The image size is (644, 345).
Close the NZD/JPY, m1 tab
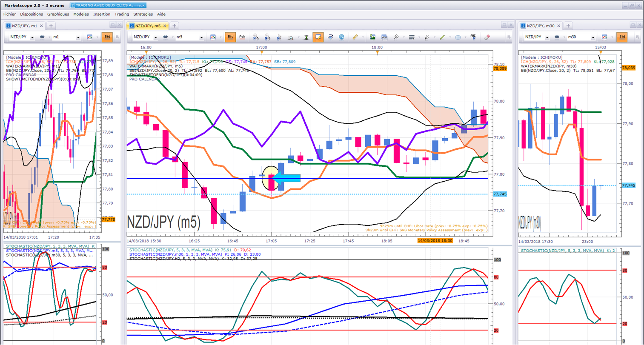(41, 26)
